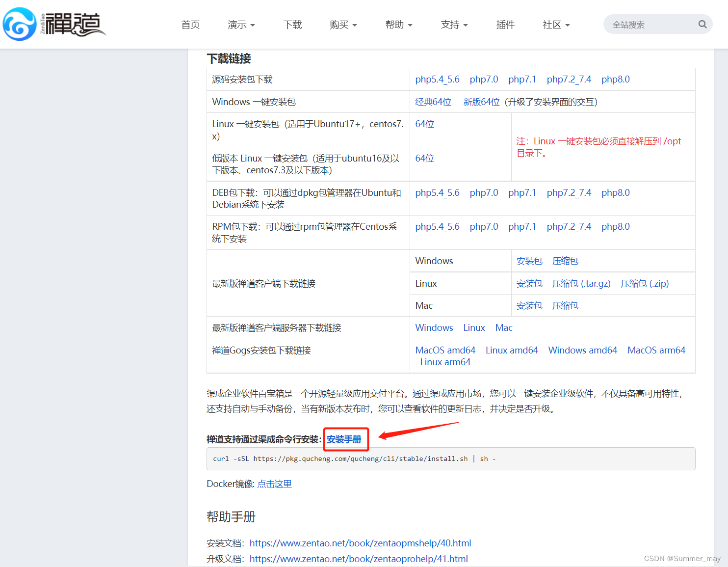The width and height of the screenshot is (728, 567).
Task: Click 压缩包 (.tar.gz) for Linux client
Action: click(x=581, y=284)
